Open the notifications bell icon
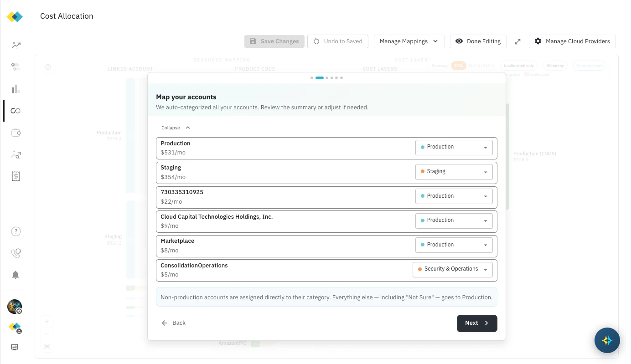This screenshot has height=364, width=631. (16, 275)
